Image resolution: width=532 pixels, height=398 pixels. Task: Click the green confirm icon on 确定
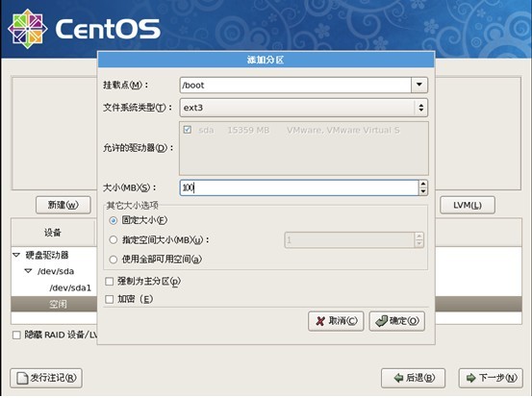click(x=381, y=321)
